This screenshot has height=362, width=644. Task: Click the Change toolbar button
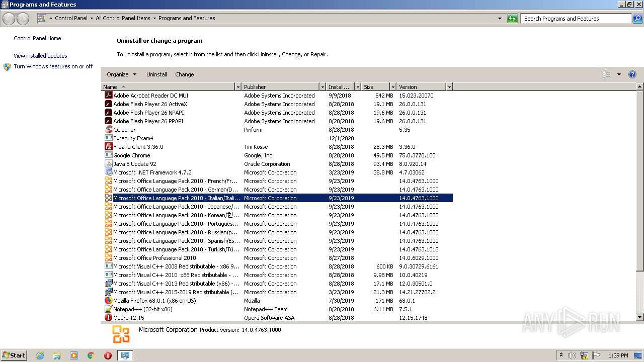[184, 74]
